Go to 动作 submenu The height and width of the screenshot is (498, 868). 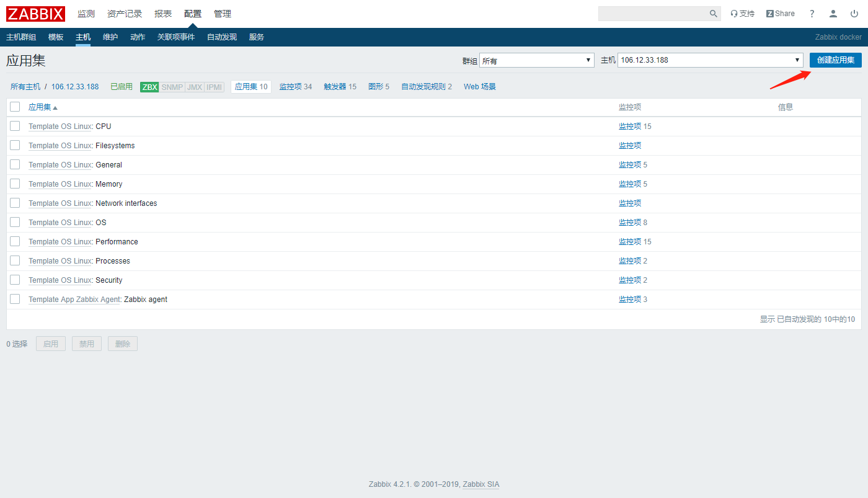pos(138,37)
